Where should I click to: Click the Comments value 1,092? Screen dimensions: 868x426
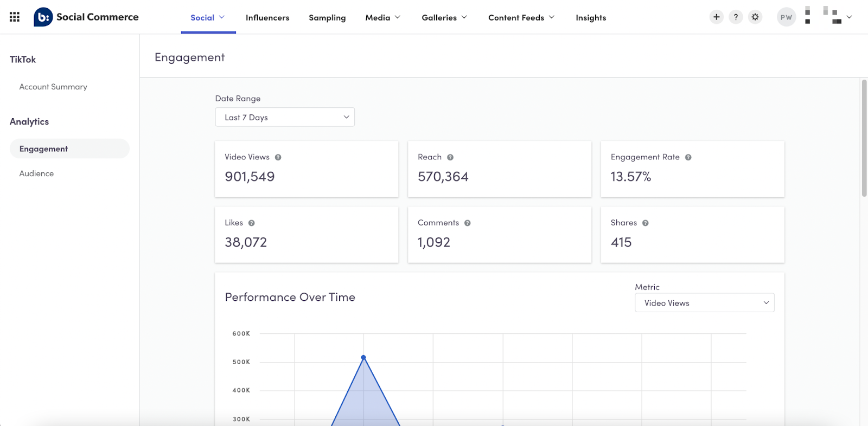click(433, 242)
